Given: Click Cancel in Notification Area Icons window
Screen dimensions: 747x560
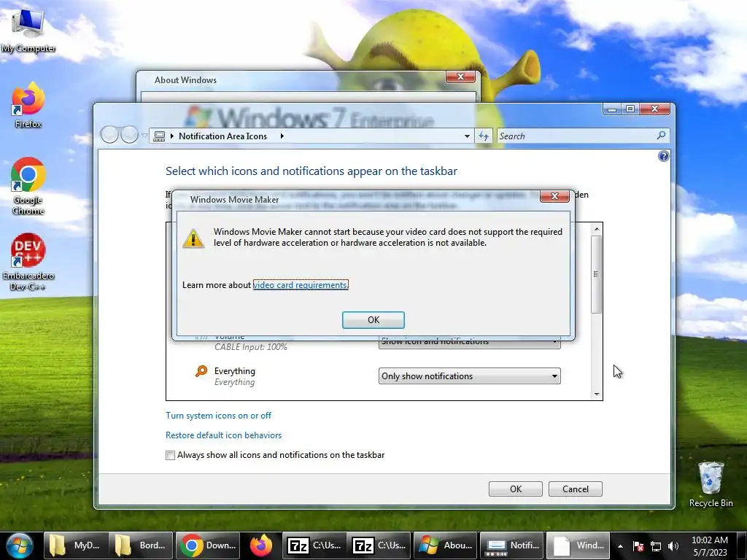Looking at the screenshot, I should (575, 489).
